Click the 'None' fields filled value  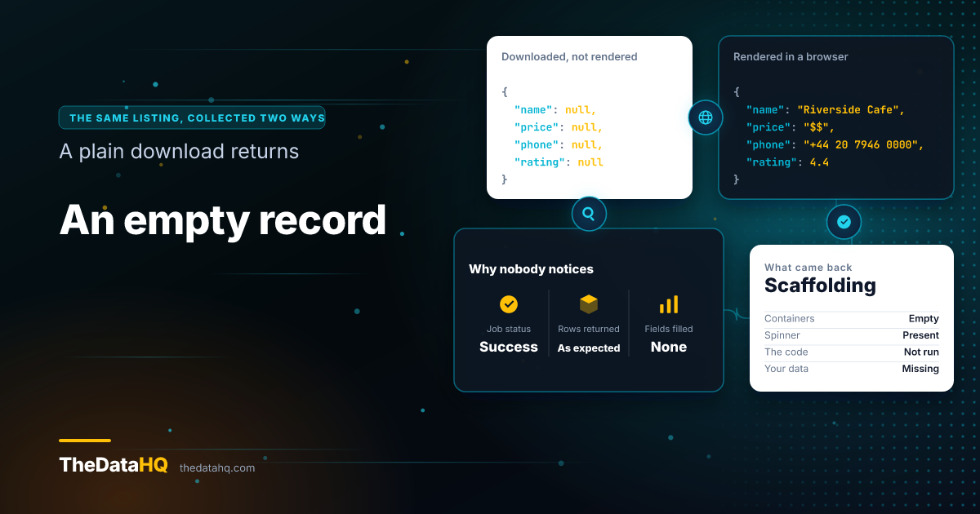[x=669, y=347]
